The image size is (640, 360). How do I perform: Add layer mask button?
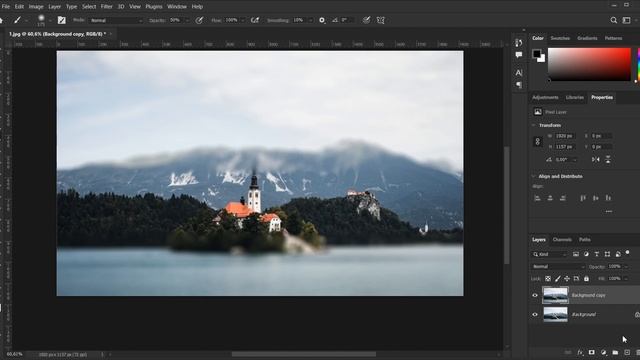(x=591, y=352)
